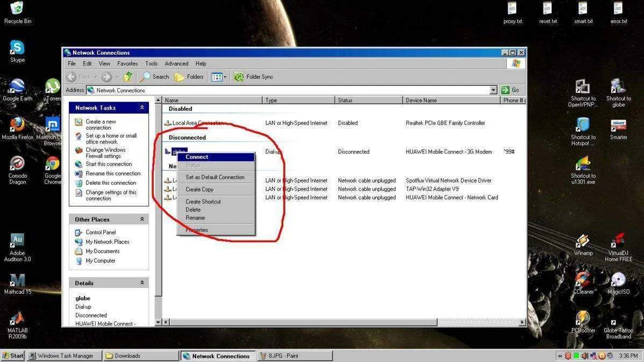
Task: Click the horizontal scrollbar thumb
Action: point(303,322)
